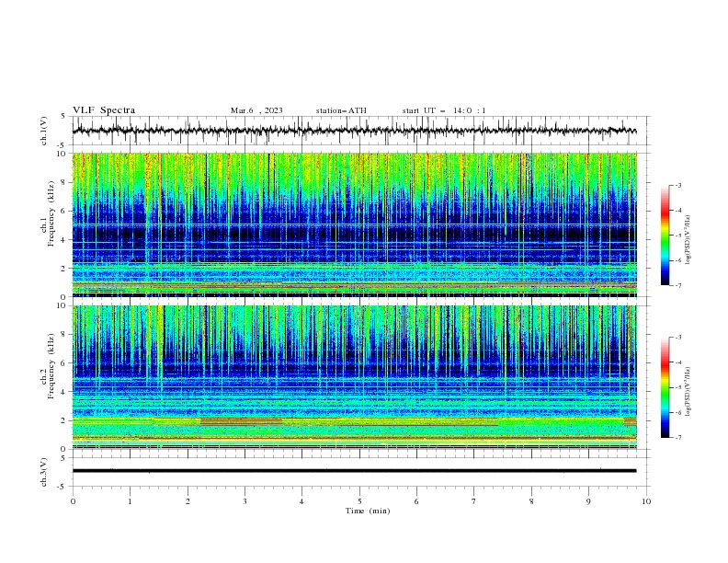Click the 'station=ATH' label
This screenshot has width=728, height=563.
tap(341, 110)
